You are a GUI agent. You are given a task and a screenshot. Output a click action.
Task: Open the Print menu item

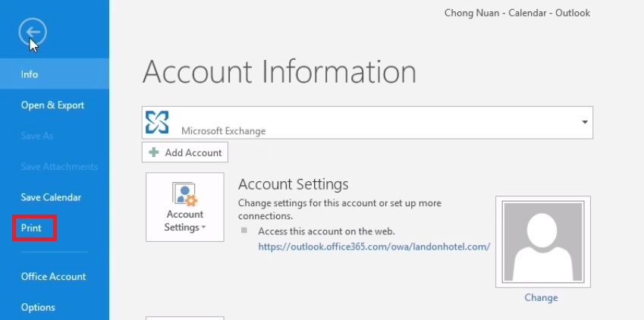pyautogui.click(x=31, y=228)
